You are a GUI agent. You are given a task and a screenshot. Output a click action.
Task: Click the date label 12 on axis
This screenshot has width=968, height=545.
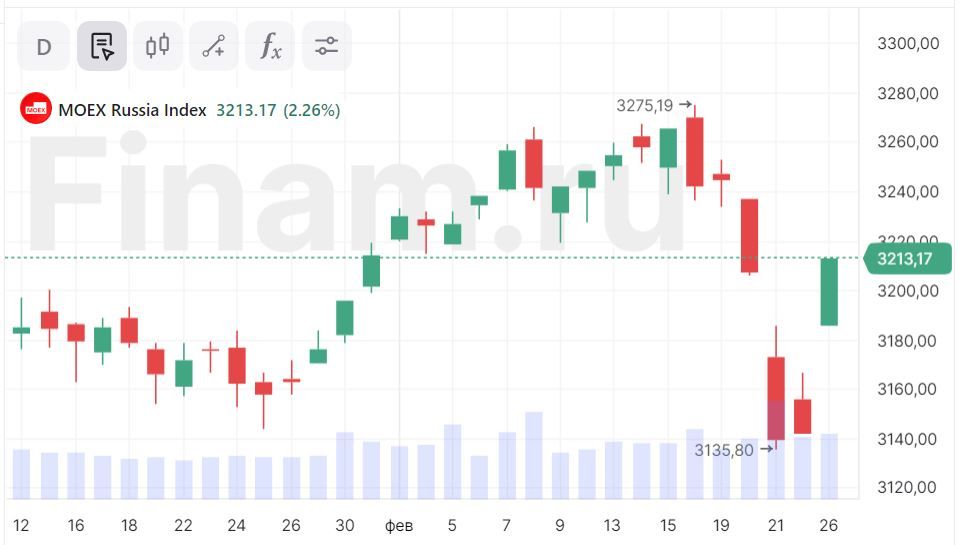21,525
